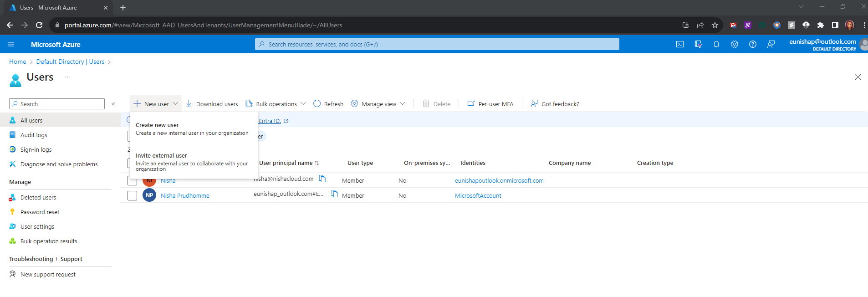Open Nisha Prudhomme user profile link
The image size is (868, 297).
click(185, 195)
